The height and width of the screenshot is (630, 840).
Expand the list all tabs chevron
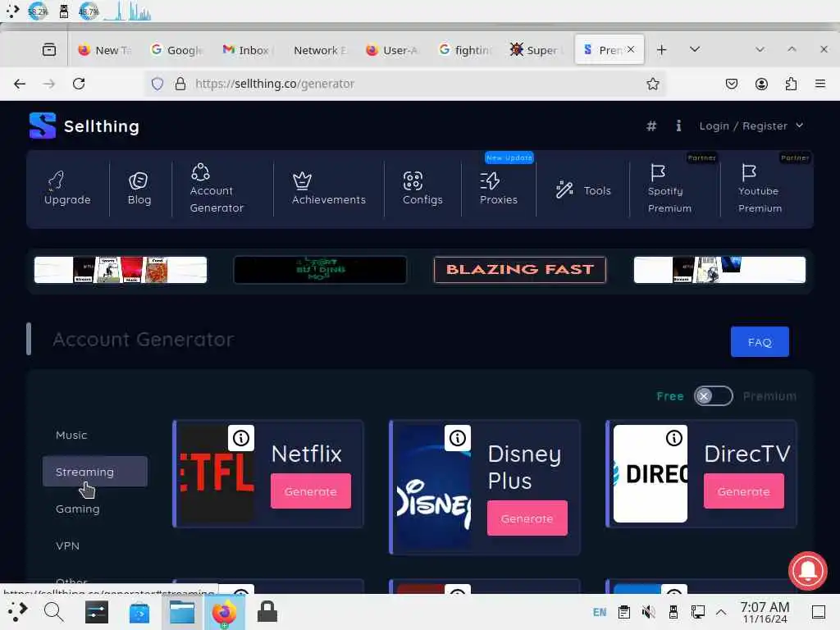[x=695, y=49]
